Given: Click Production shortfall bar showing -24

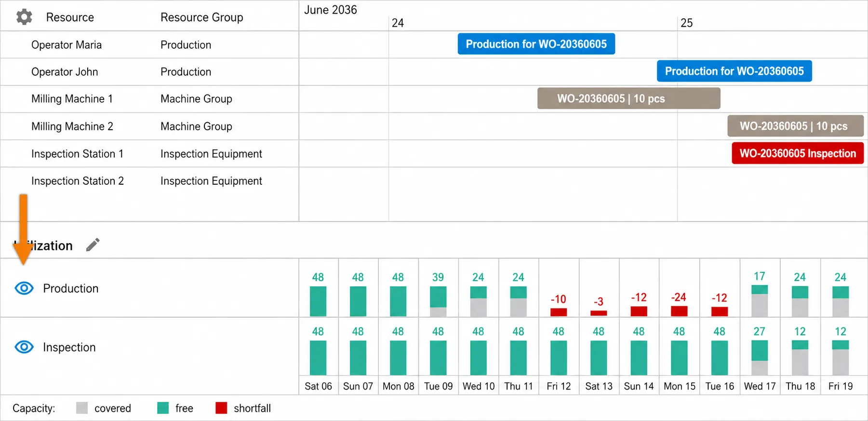Looking at the screenshot, I should [x=679, y=311].
